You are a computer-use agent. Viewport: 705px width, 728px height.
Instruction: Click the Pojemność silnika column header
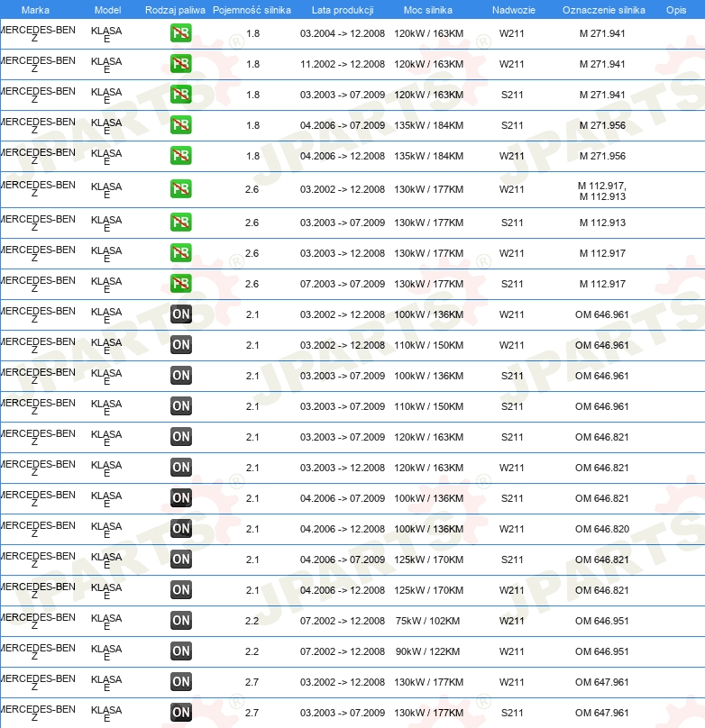252,10
